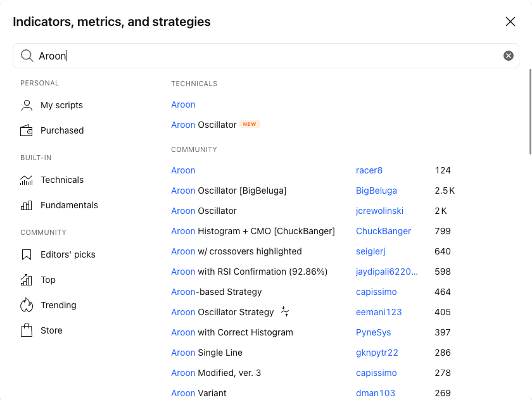Screen dimensions: 532x400
Task: Open author jcrewolinski profile
Action: [x=379, y=211]
